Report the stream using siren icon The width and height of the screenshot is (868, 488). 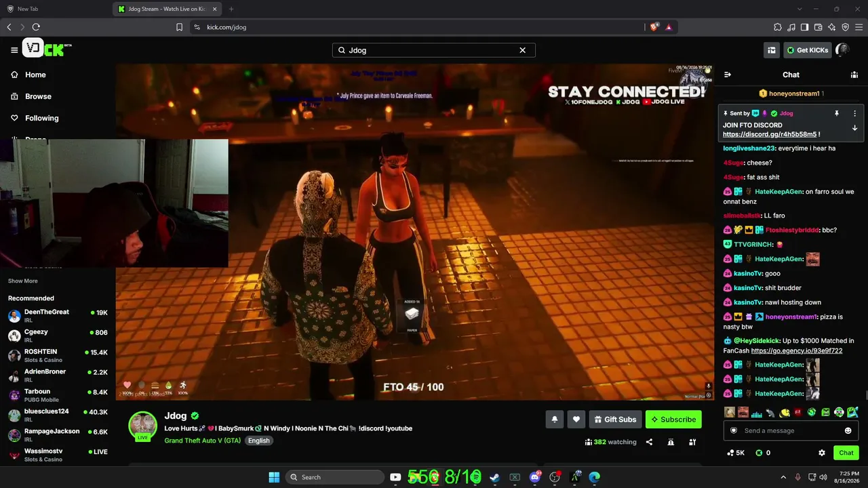point(671,442)
